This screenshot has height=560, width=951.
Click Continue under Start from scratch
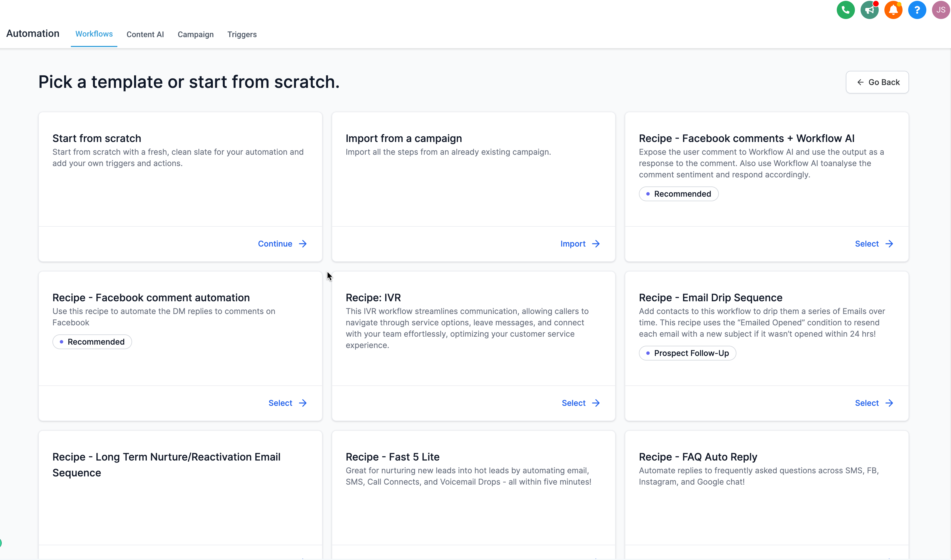pyautogui.click(x=275, y=244)
